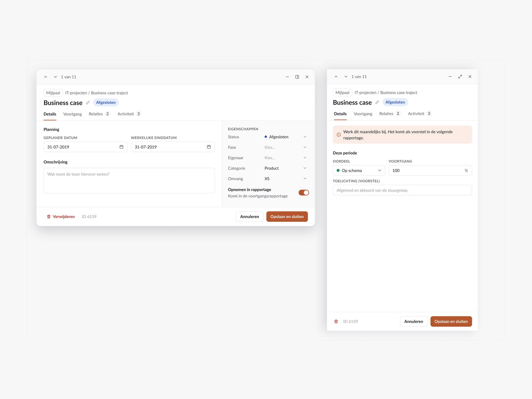Open calendar picker for Werkelijke einddatum

[209, 147]
